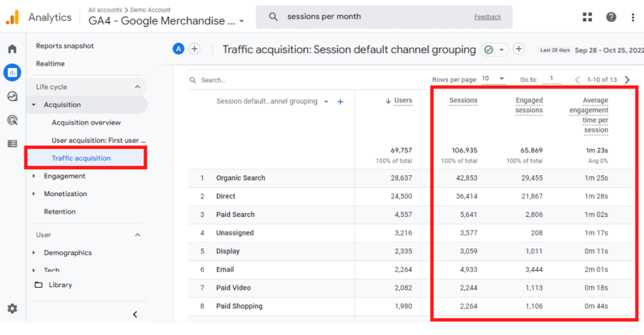
Task: Click the add comparison plus button
Action: pyautogui.click(x=194, y=49)
